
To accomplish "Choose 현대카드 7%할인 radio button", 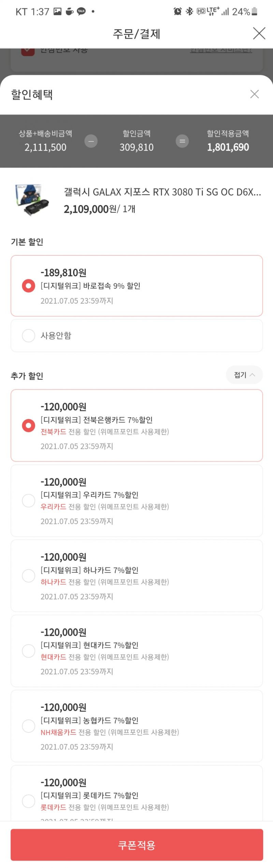I will 28,651.
